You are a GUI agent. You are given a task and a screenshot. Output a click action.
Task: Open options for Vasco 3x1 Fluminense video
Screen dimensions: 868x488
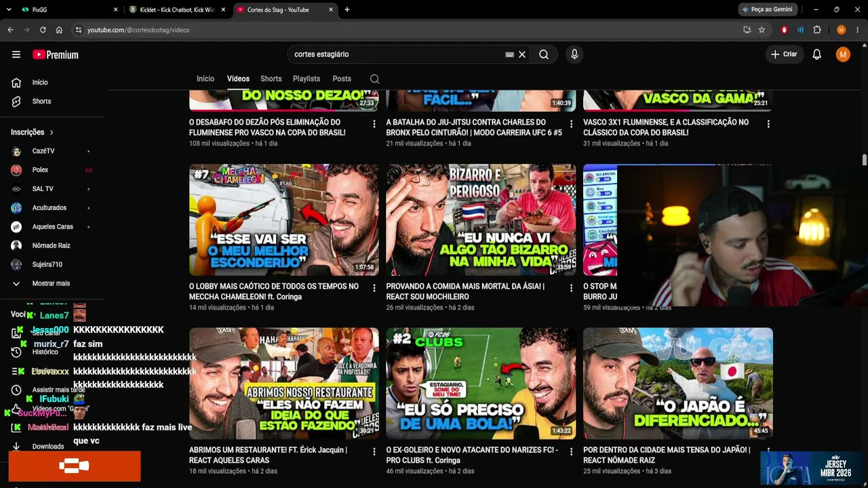click(x=768, y=124)
